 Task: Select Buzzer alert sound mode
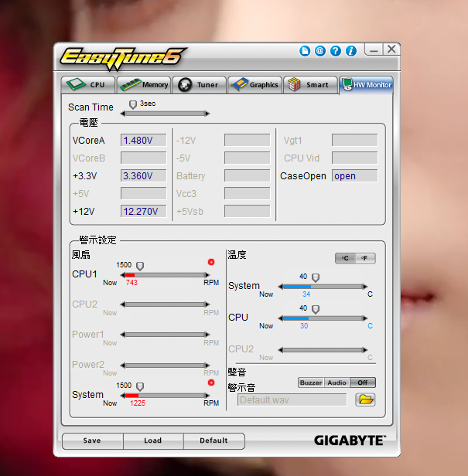[x=311, y=382]
